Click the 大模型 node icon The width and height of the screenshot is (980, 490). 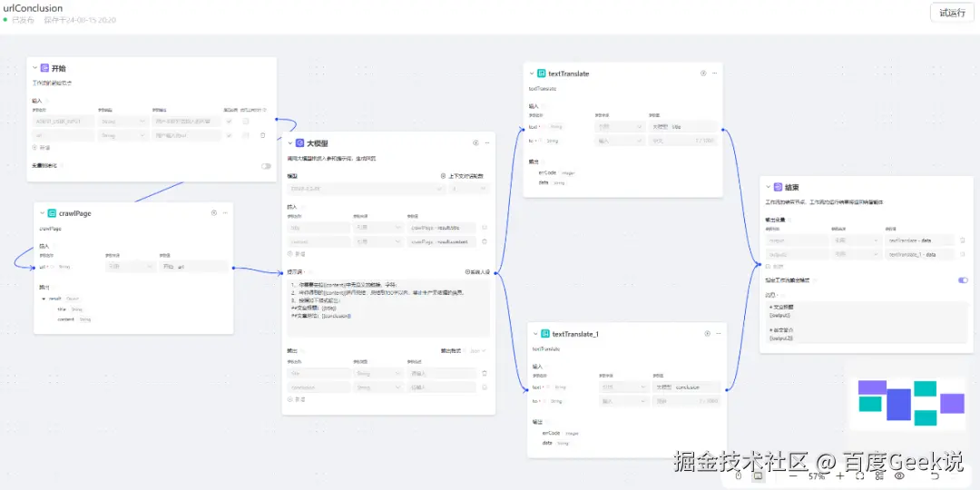click(x=300, y=143)
